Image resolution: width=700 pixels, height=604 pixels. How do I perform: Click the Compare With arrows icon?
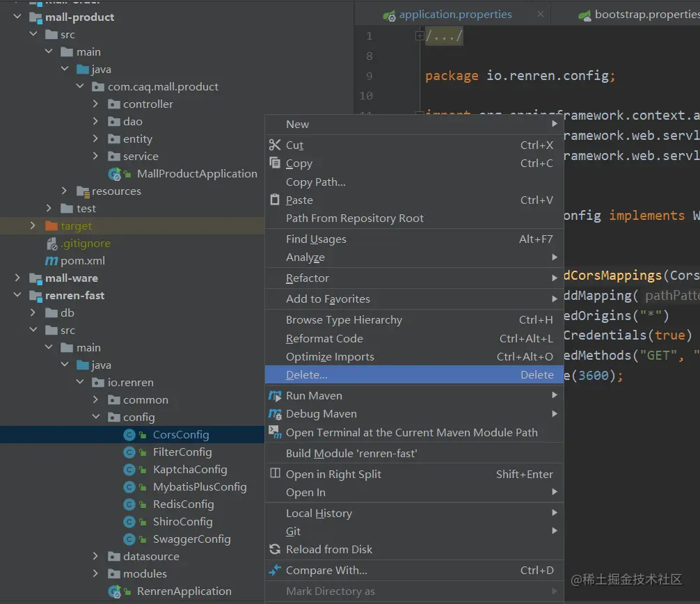point(275,570)
